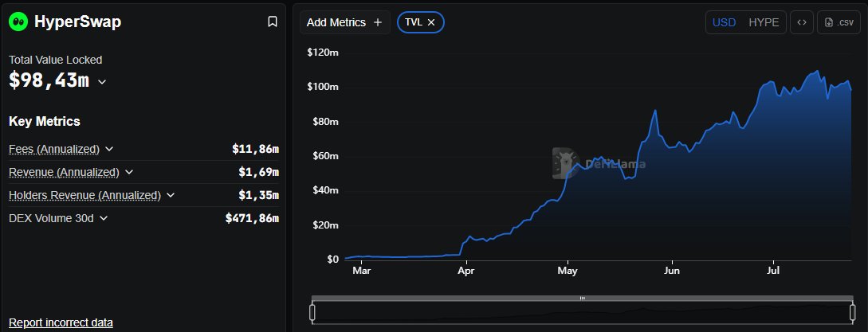Expand the DEX Volume 30d row
The height and width of the screenshot is (332, 868).
[x=104, y=219]
